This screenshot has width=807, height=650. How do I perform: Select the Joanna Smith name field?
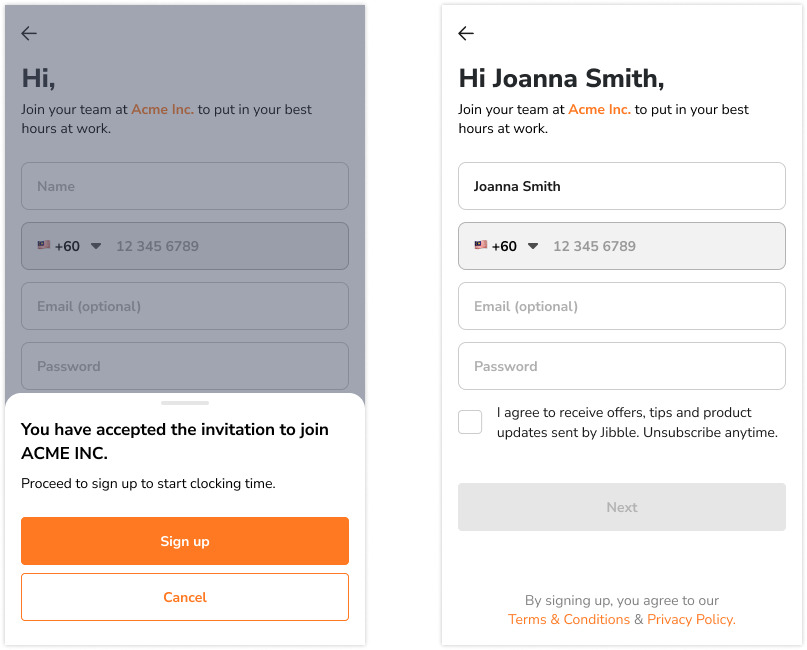[x=621, y=186]
